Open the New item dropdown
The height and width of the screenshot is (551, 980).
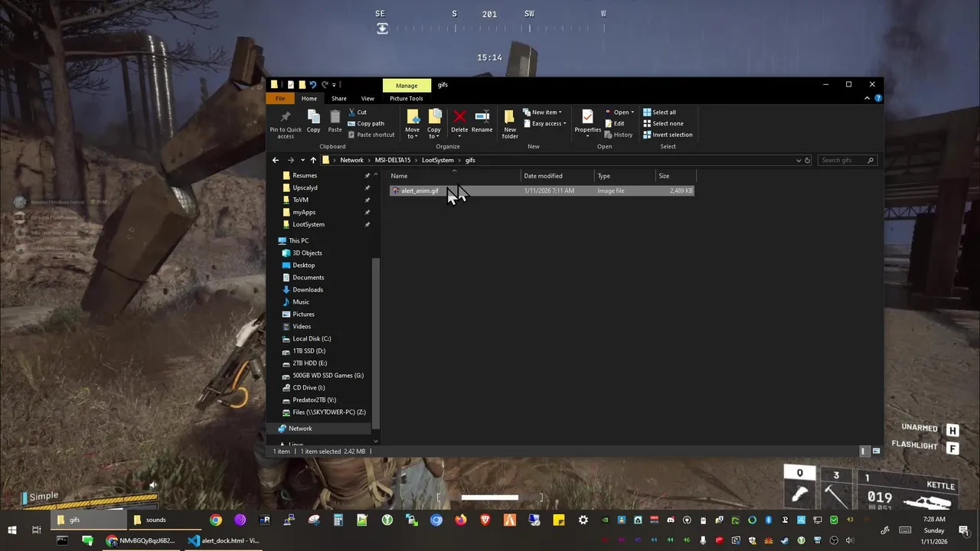point(543,112)
